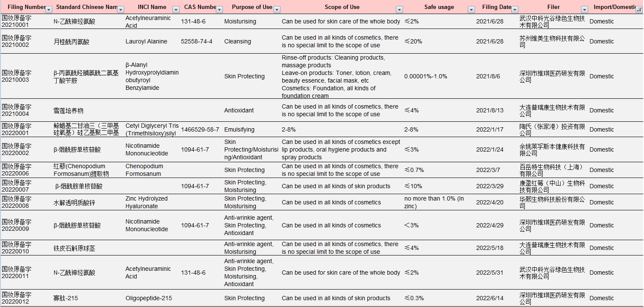644x307 pixels.
Task: Click CAS number cell 1466529-58-7
Action: point(200,129)
